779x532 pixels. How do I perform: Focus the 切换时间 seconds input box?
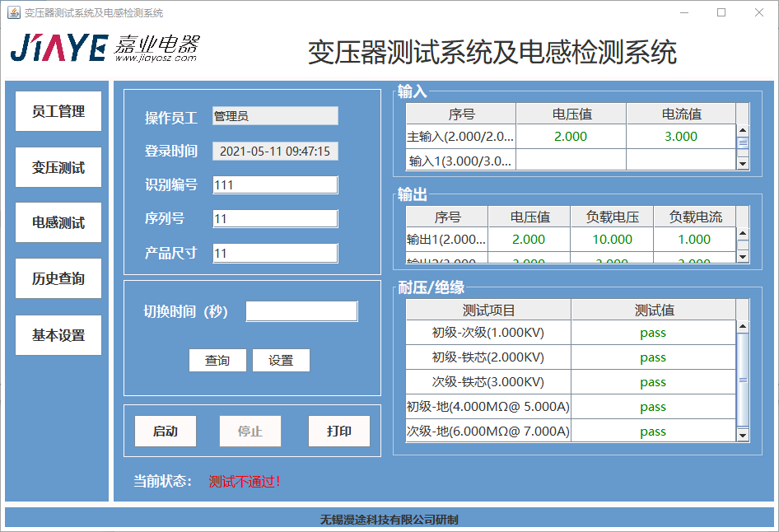point(301,311)
